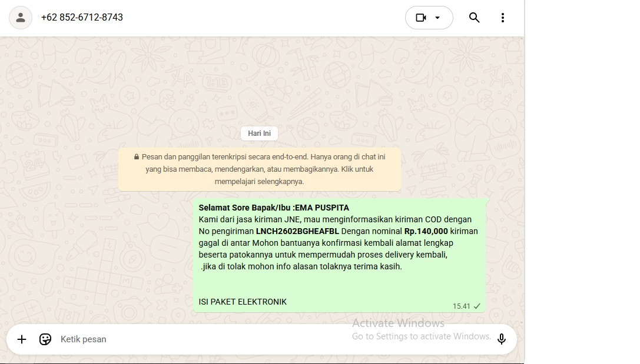The width and height of the screenshot is (640, 364).
Task: Click the Hari Ini date label
Action: 259,133
